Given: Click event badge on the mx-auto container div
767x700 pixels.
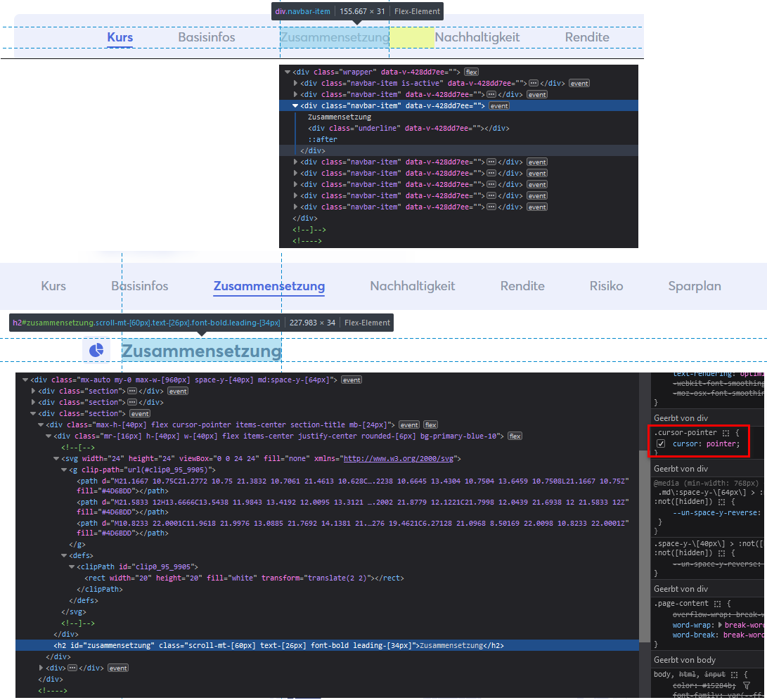Looking at the screenshot, I should point(352,380).
